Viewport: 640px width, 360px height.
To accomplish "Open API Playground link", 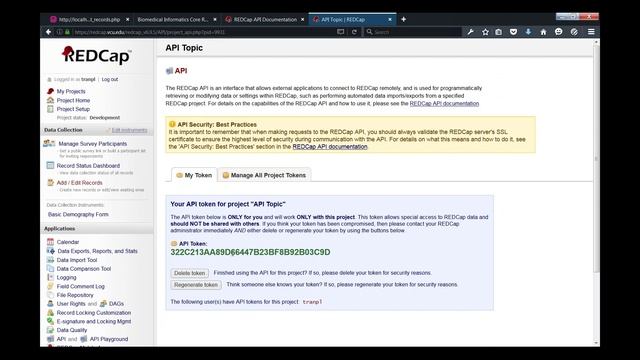I will pyautogui.click(x=109, y=339).
